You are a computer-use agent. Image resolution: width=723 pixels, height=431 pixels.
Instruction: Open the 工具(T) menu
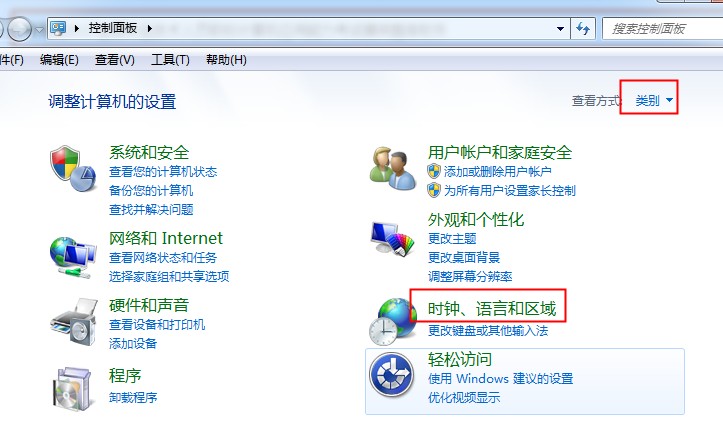tap(170, 60)
